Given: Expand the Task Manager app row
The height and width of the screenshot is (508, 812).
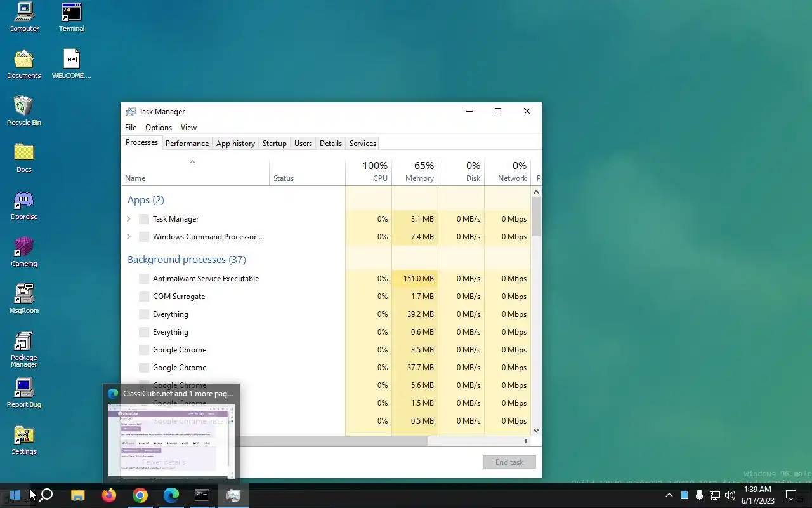Looking at the screenshot, I should tap(129, 219).
